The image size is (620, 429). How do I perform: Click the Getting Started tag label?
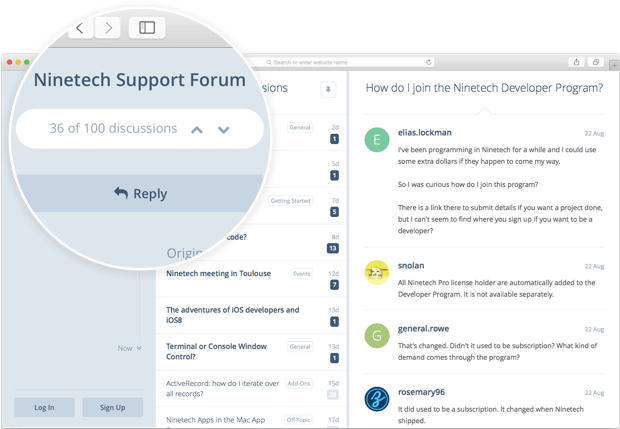click(291, 200)
